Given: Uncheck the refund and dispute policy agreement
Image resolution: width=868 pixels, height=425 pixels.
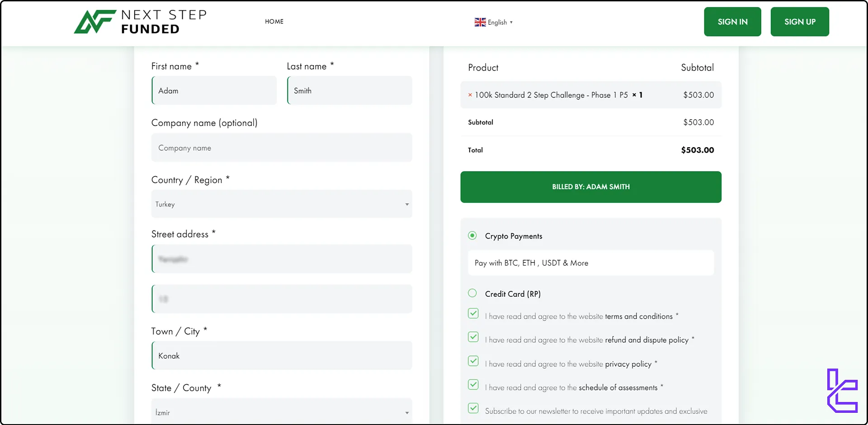Looking at the screenshot, I should (x=473, y=337).
